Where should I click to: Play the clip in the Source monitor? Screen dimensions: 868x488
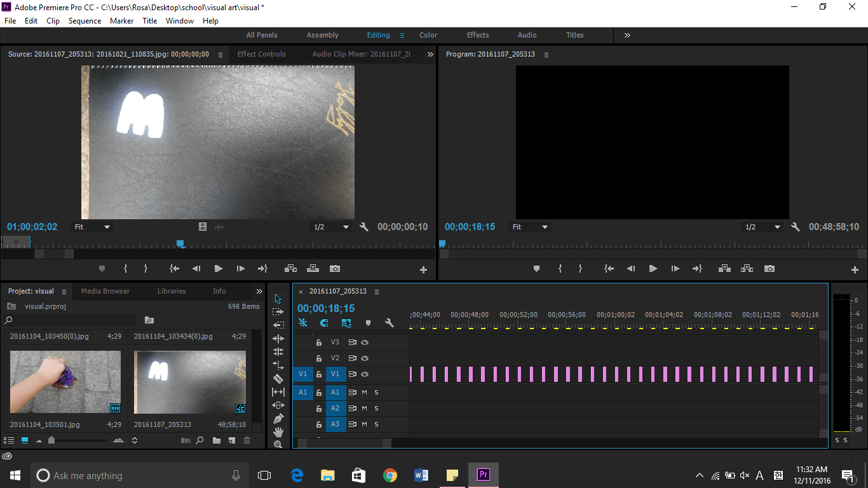(218, 268)
